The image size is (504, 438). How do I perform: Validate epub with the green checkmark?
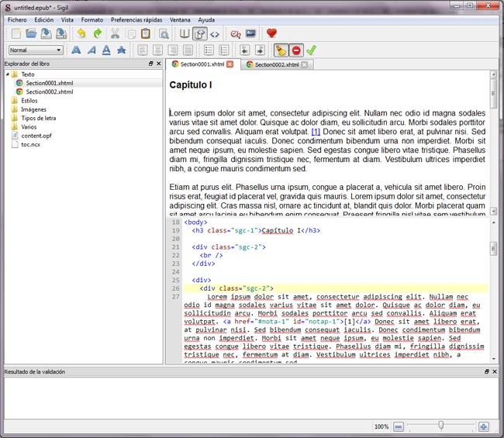click(x=311, y=50)
